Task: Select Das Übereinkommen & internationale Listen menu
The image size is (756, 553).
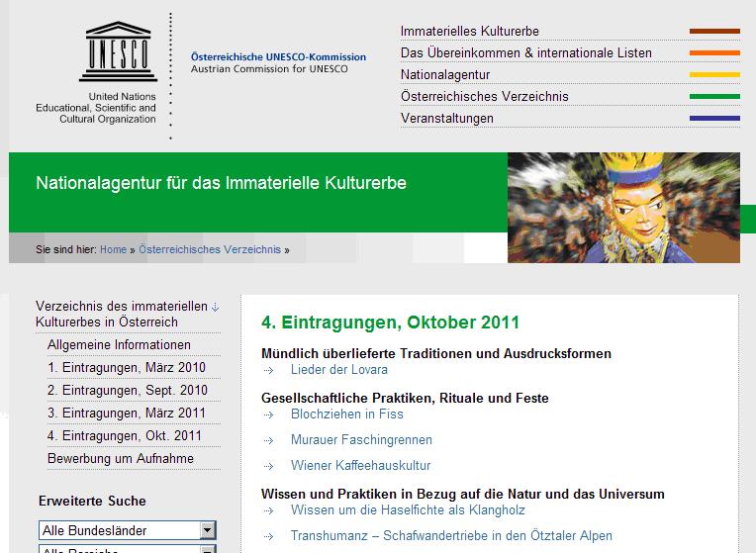Action: (x=525, y=53)
